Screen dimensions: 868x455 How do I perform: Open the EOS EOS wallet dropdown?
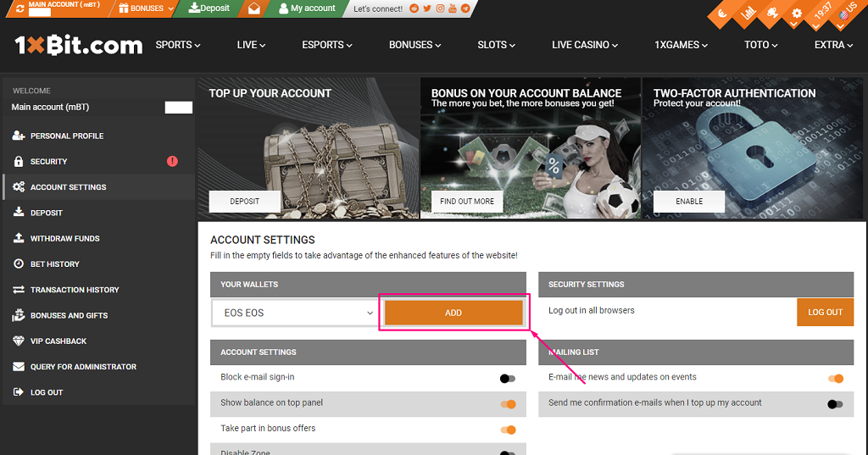(297, 313)
